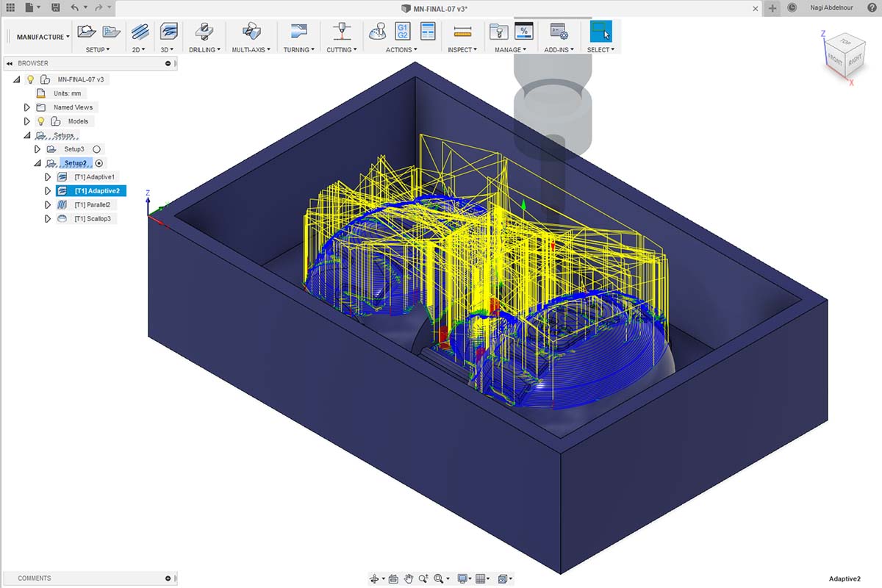Open the ACTIONS dropdown menu
This screenshot has height=588, width=882.
401,50
